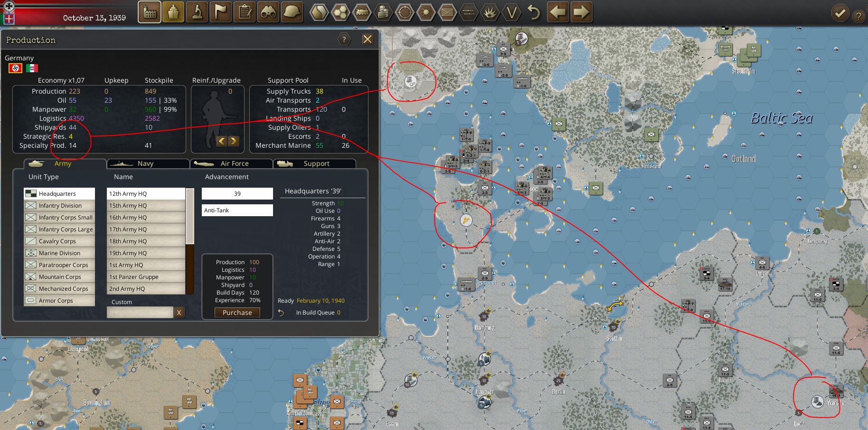Toggle the crosshair target overlay
The height and width of the screenshot is (430, 868).
tap(405, 13)
